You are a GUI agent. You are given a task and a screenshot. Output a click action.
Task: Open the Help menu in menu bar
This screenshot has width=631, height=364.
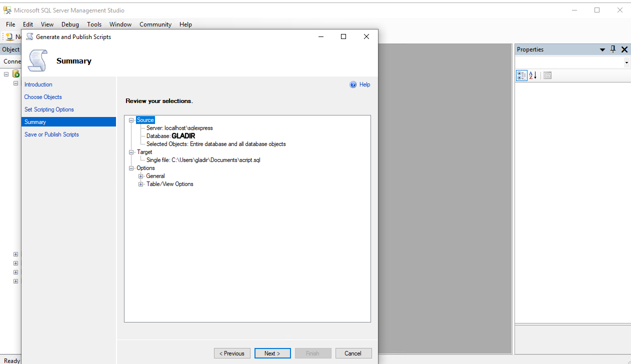point(185,24)
